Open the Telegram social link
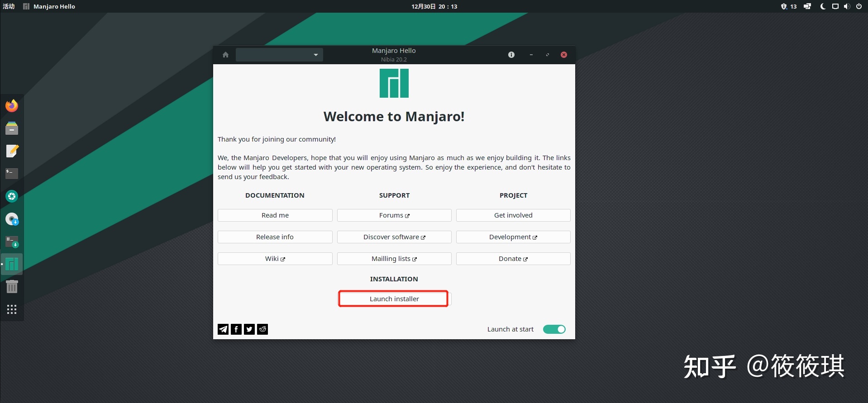The width and height of the screenshot is (868, 403). tap(223, 329)
